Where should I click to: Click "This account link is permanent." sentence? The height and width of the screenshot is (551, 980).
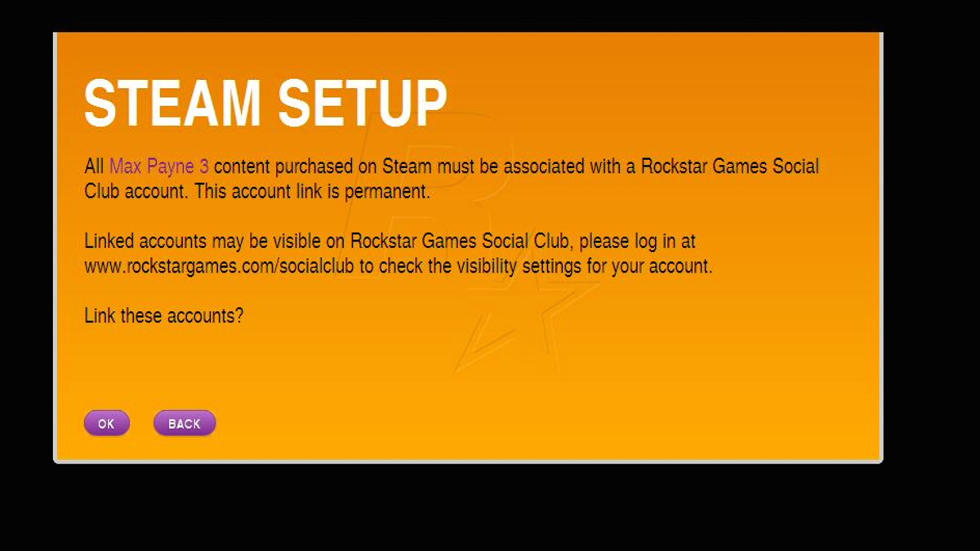[x=312, y=193]
